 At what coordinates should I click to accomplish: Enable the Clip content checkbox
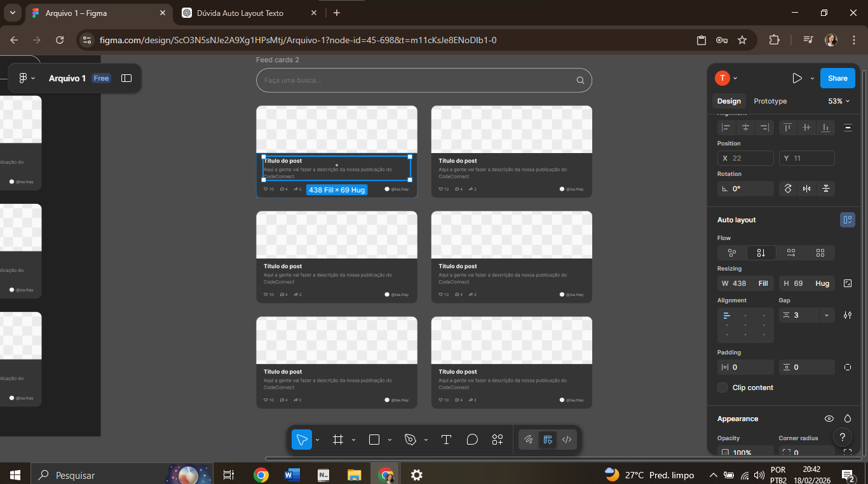722,387
